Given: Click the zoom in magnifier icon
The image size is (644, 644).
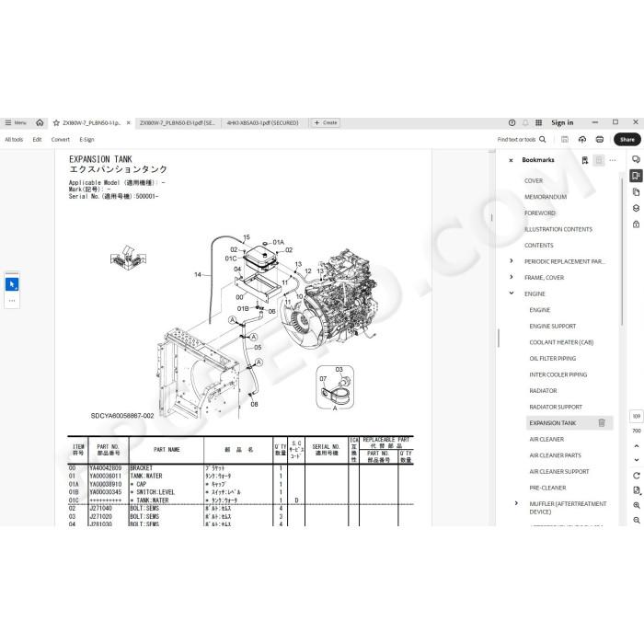Looking at the screenshot, I should [637, 505].
